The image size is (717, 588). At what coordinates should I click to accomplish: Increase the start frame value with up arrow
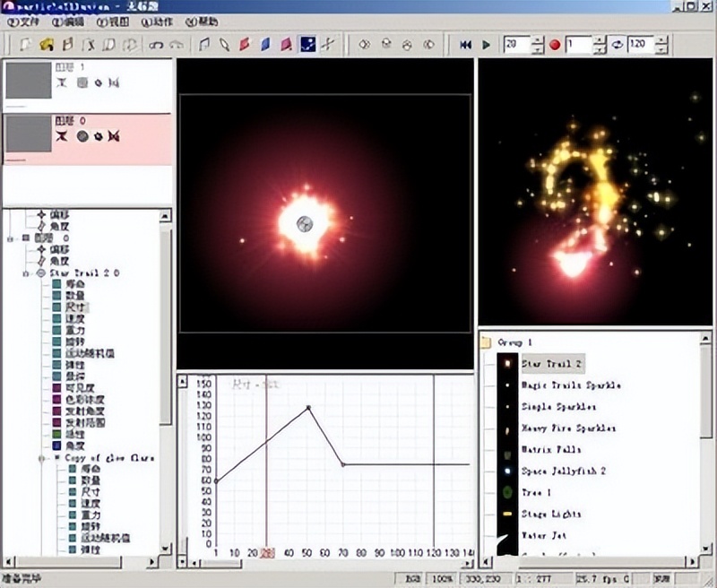coord(537,39)
